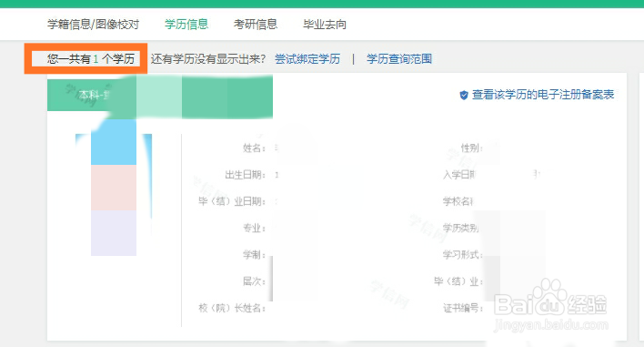Viewport: 644px width, 347px height.
Task: Click the 学习形式 field label
Action: [x=462, y=255]
